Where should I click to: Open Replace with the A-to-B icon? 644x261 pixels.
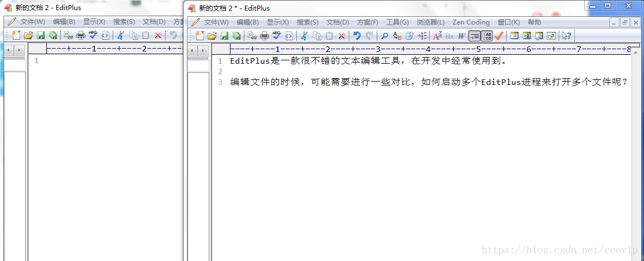[x=397, y=36]
